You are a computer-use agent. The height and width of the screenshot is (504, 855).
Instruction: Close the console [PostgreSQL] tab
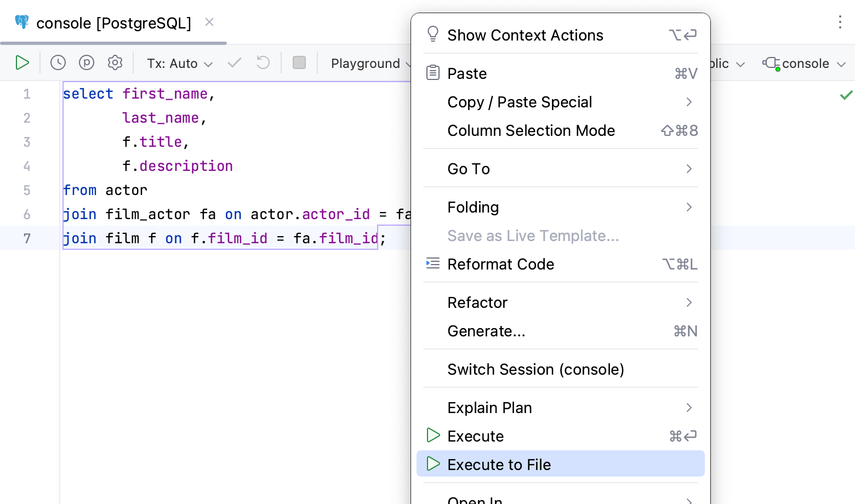point(209,22)
